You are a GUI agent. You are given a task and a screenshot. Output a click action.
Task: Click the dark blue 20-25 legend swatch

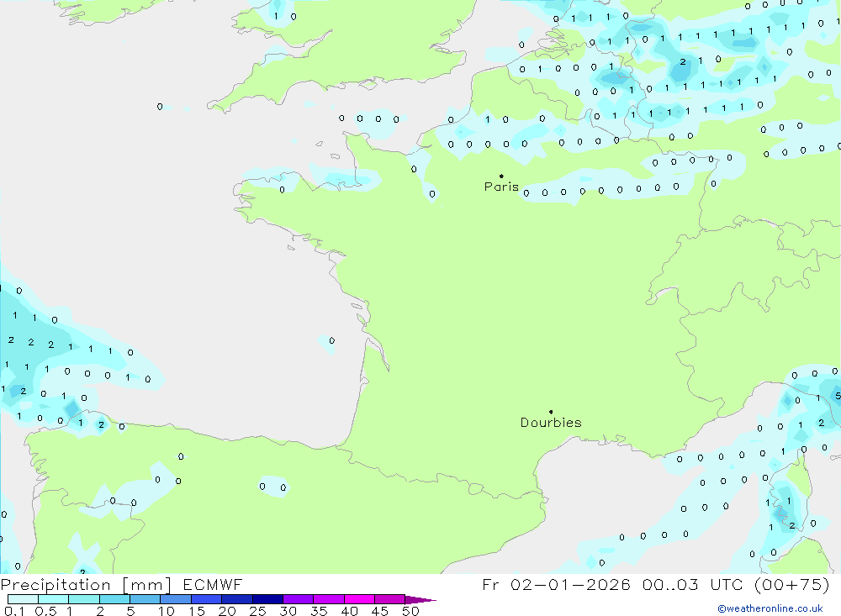pos(236,599)
